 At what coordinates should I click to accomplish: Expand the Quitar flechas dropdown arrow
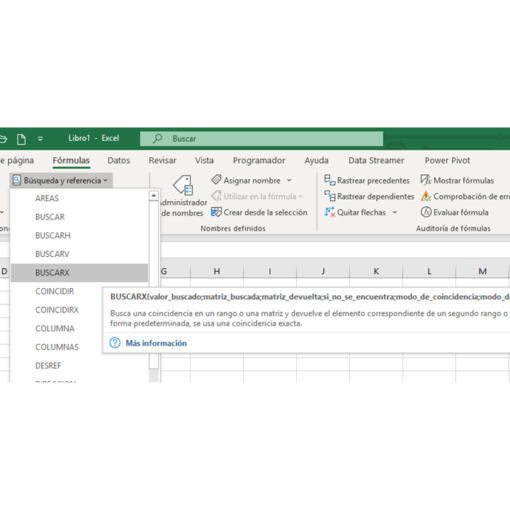395,212
